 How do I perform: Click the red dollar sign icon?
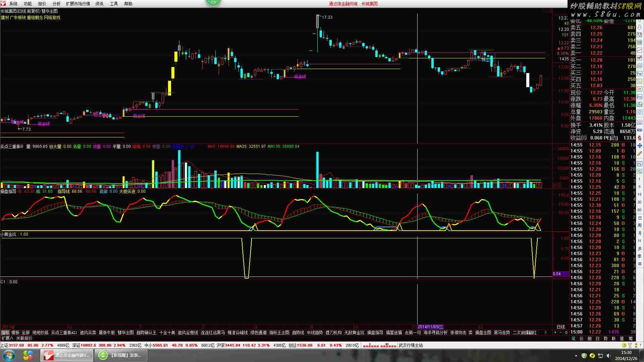[x=640, y=138]
